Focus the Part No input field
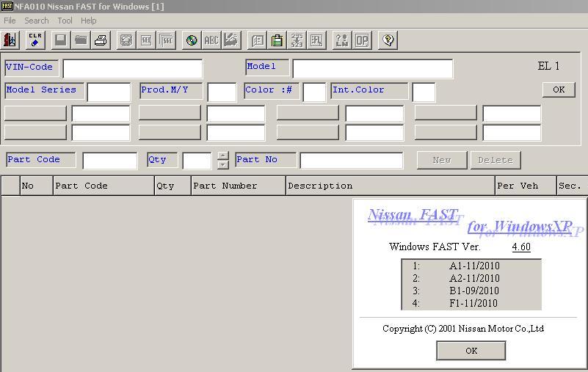Screen dimensions: 588x372 click(x=352, y=161)
